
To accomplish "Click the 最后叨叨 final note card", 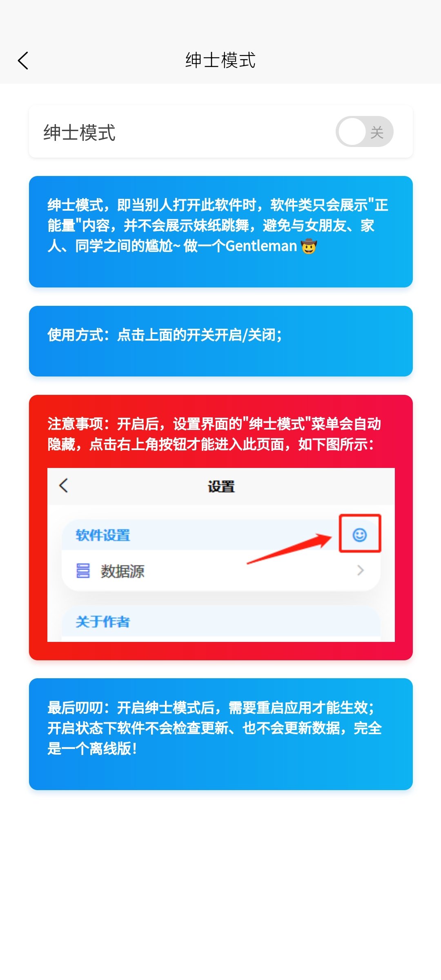I will tap(221, 734).
